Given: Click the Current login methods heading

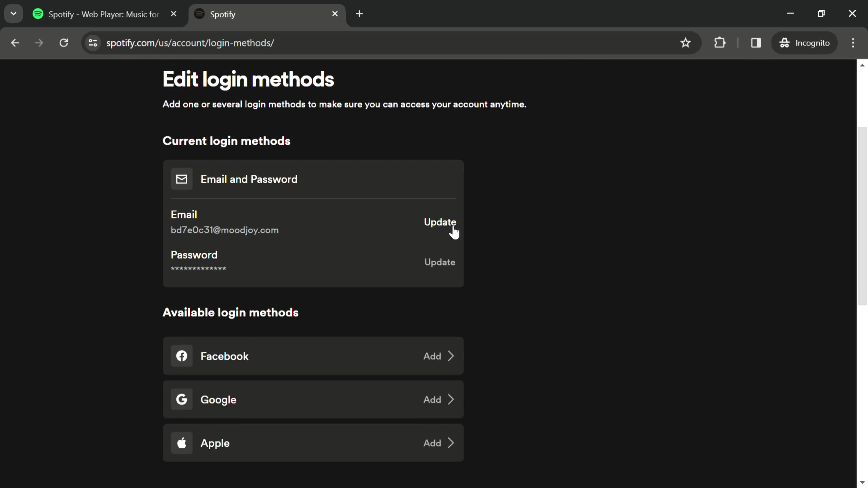Looking at the screenshot, I should pos(226,141).
